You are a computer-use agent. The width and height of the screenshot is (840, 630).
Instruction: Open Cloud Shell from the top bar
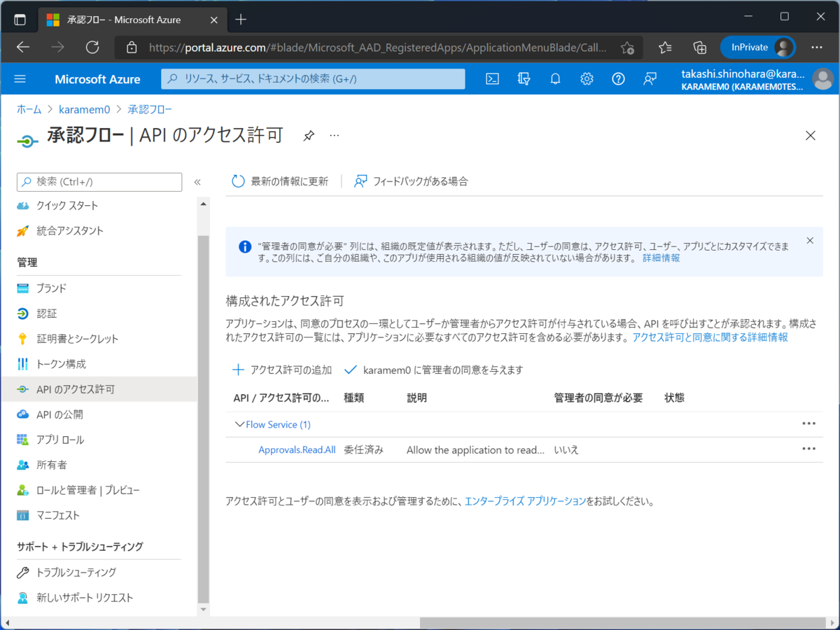493,79
